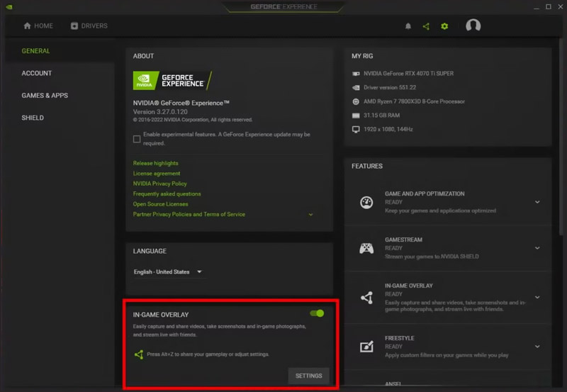Open the License agreement link
Image resolution: width=567 pixels, height=392 pixels.
tap(157, 173)
